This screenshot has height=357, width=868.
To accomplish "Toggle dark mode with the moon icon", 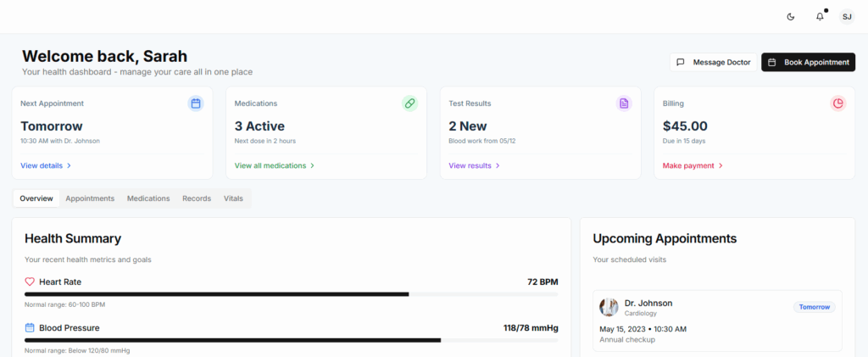I will [791, 16].
